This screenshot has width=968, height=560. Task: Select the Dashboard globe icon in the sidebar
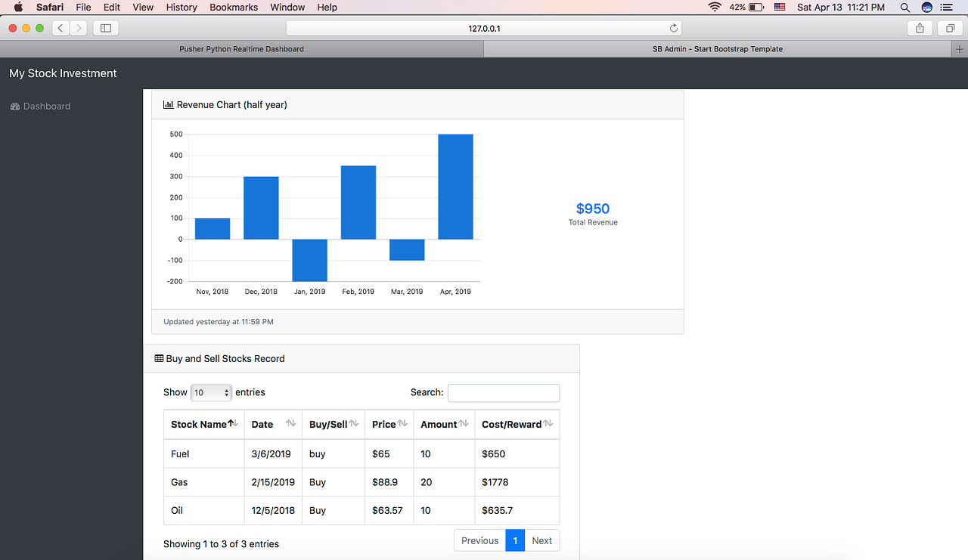tap(14, 106)
